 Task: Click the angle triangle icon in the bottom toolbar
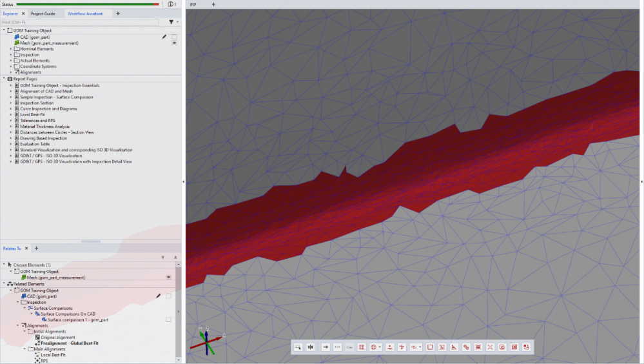[x=454, y=347]
